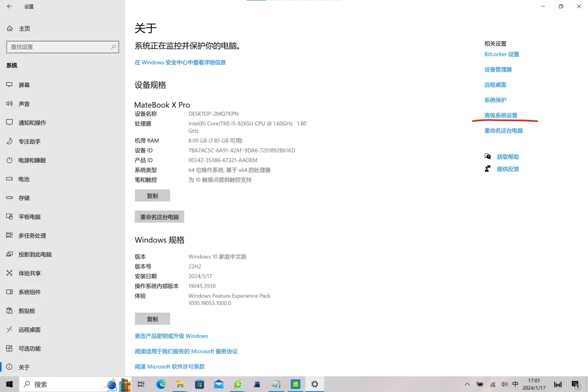588x392 pixels.
Task: Select 关于 in the sidebar
Action: pos(63,367)
